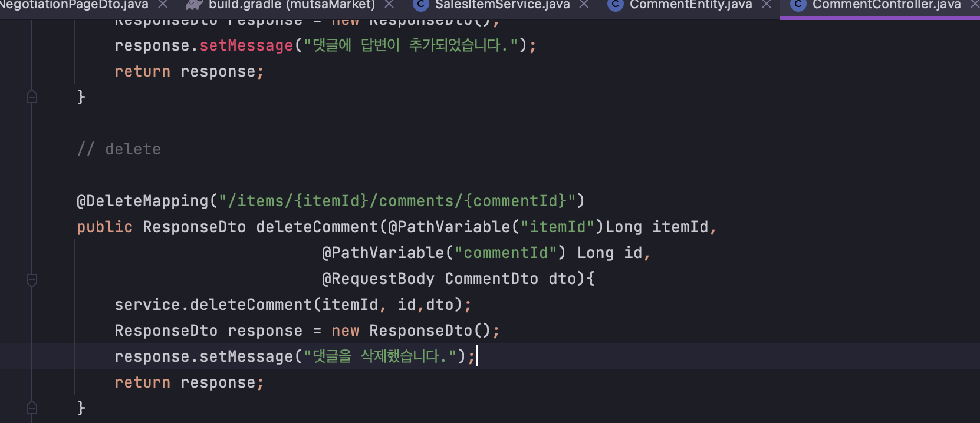Fold the deleteComment method using gutter marker

point(32,280)
